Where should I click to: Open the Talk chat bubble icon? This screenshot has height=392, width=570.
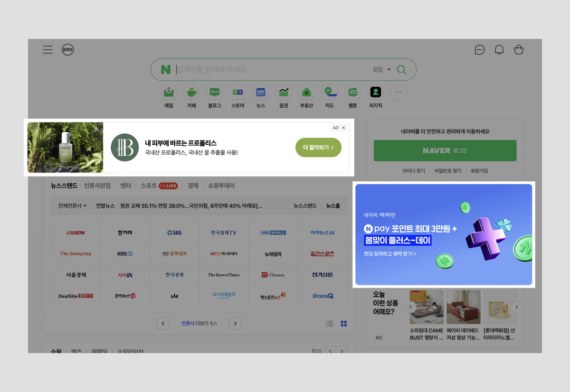coord(480,49)
